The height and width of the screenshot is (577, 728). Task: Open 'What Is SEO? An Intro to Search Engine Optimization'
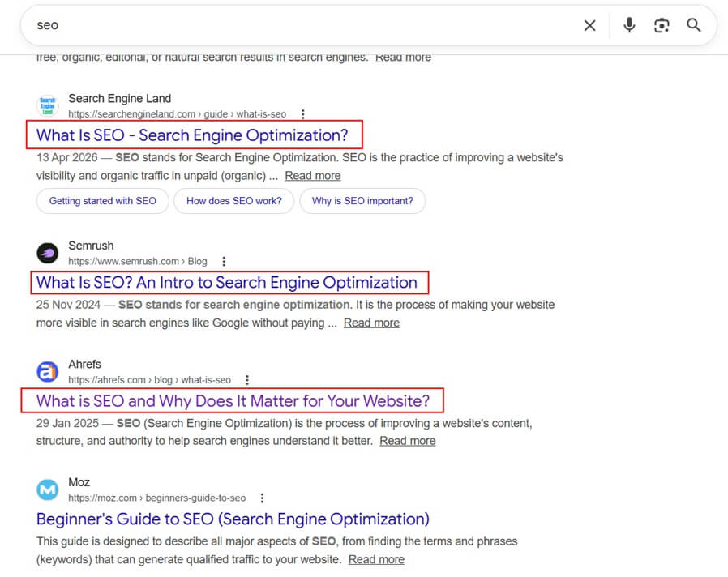pos(226,282)
